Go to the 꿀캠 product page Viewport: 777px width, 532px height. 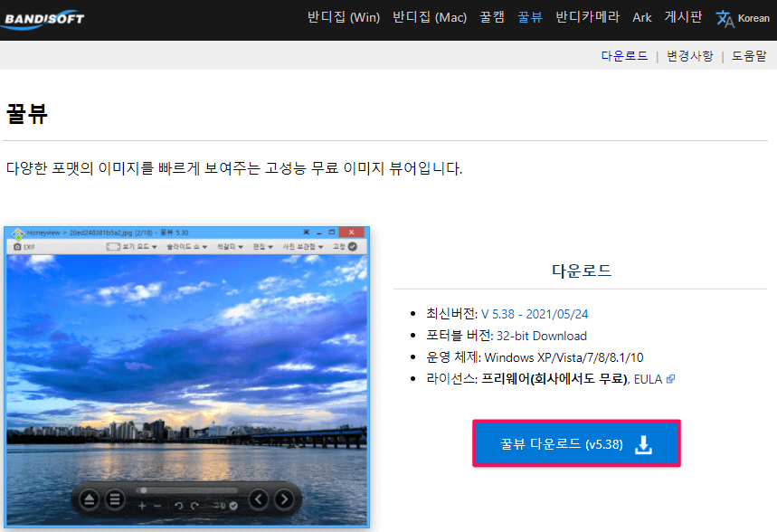[x=491, y=17]
